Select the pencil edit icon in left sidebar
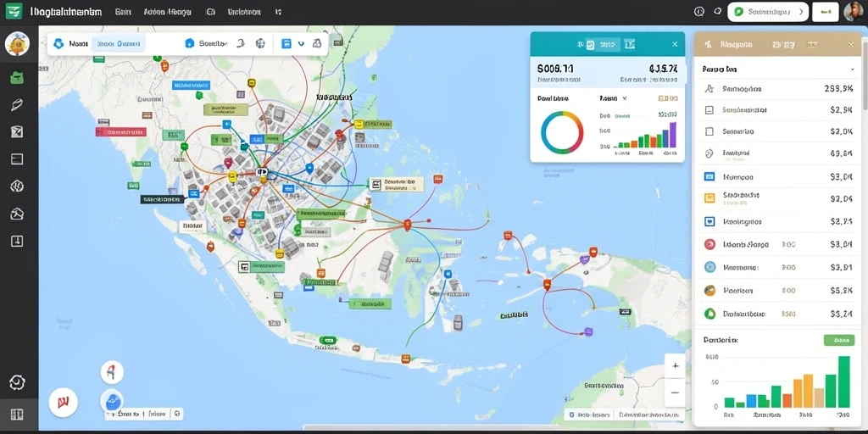The image size is (868, 434). (17, 104)
